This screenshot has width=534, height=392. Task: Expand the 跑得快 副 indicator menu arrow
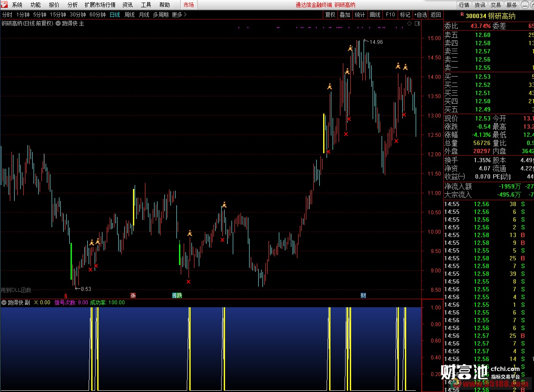pos(4,302)
